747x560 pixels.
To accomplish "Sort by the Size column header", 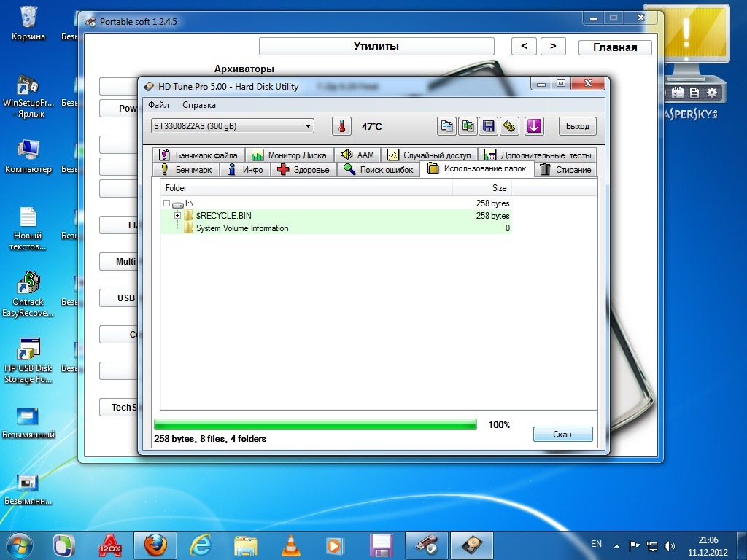I will [x=481, y=188].
